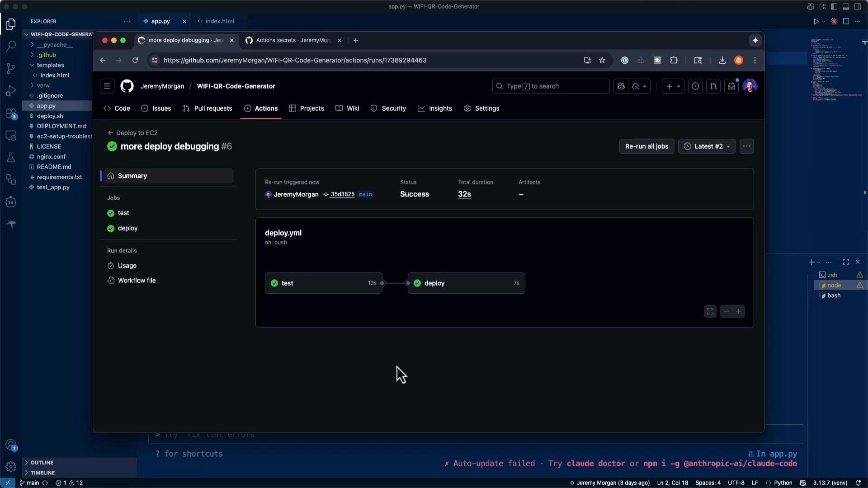This screenshot has height=488, width=868.
Task: Click fullscreen workflow graph icon
Action: click(710, 311)
